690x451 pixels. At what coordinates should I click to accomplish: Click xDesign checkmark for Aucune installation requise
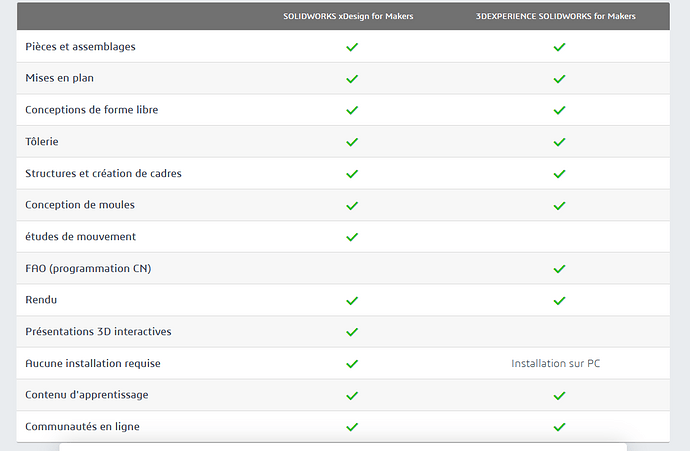(352, 364)
